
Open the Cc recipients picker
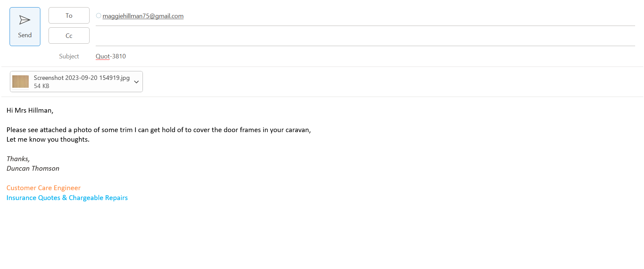pos(69,36)
